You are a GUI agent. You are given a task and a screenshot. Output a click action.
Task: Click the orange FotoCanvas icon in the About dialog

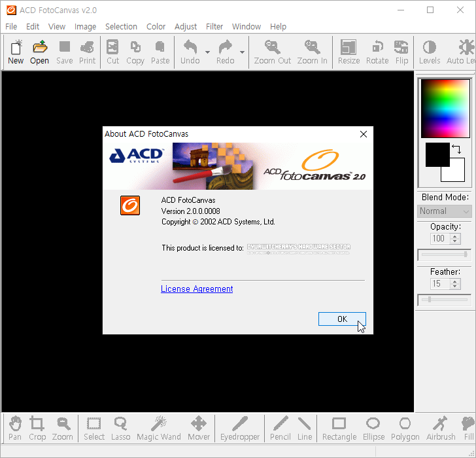coord(130,205)
